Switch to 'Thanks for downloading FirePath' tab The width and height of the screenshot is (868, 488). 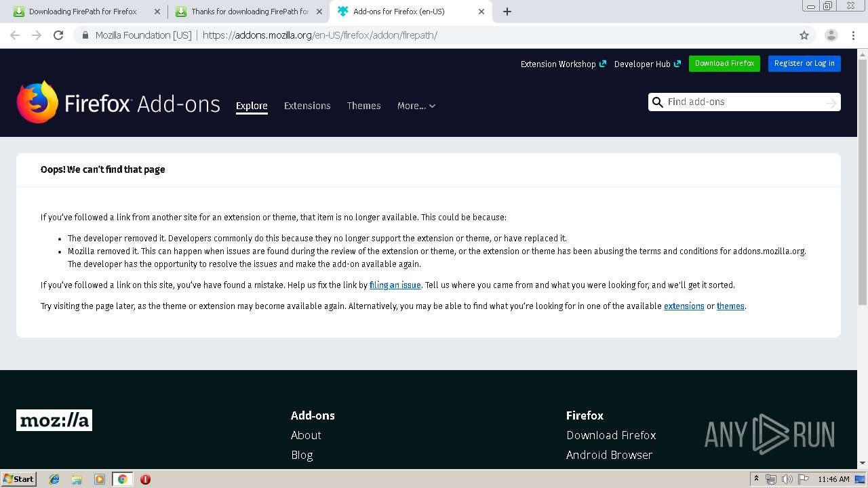pos(250,12)
